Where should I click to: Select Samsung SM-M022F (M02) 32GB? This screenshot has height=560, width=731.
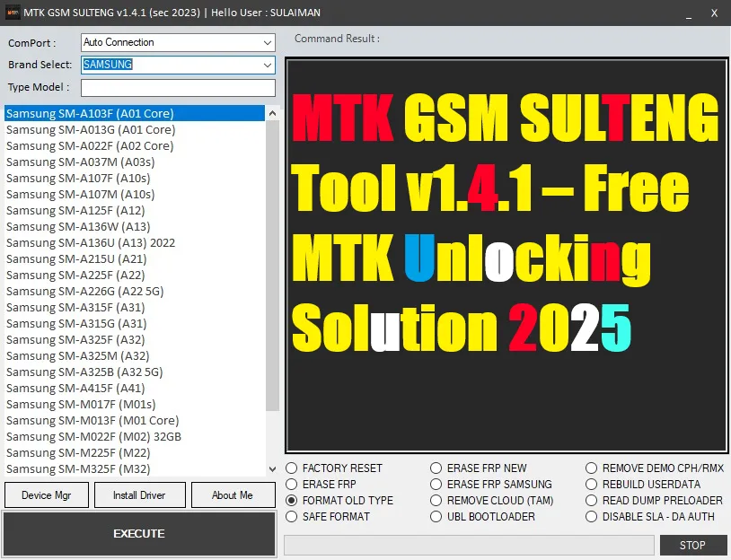pos(135,436)
